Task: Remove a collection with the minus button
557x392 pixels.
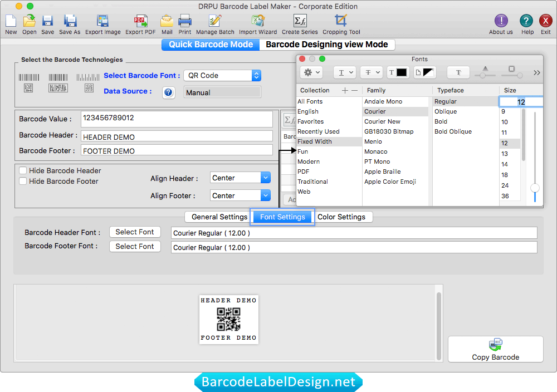Action: 354,91
